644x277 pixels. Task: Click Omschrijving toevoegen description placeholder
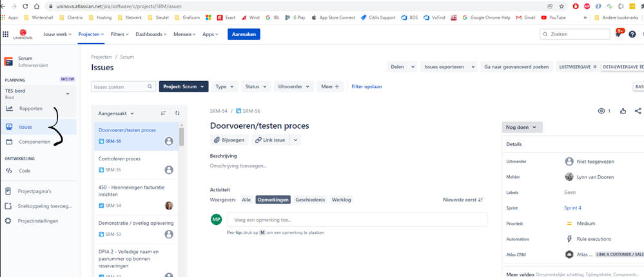[x=239, y=166]
